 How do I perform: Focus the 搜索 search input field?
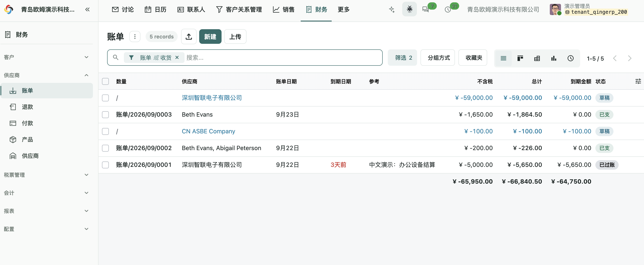282,58
